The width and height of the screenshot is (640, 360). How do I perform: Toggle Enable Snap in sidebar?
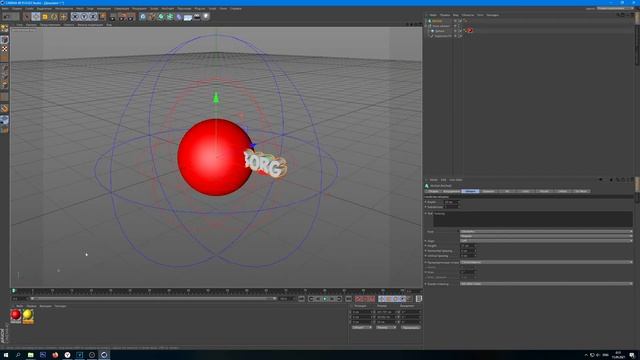point(4,108)
